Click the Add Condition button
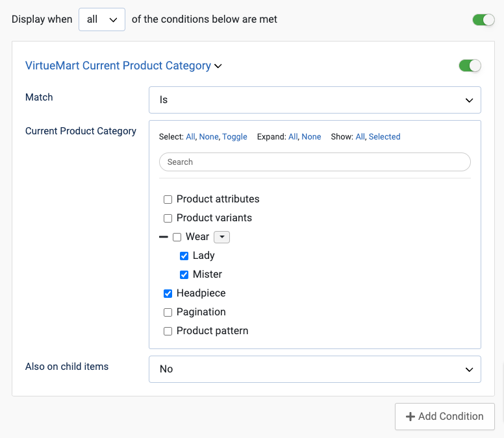504x438 pixels. point(444,417)
